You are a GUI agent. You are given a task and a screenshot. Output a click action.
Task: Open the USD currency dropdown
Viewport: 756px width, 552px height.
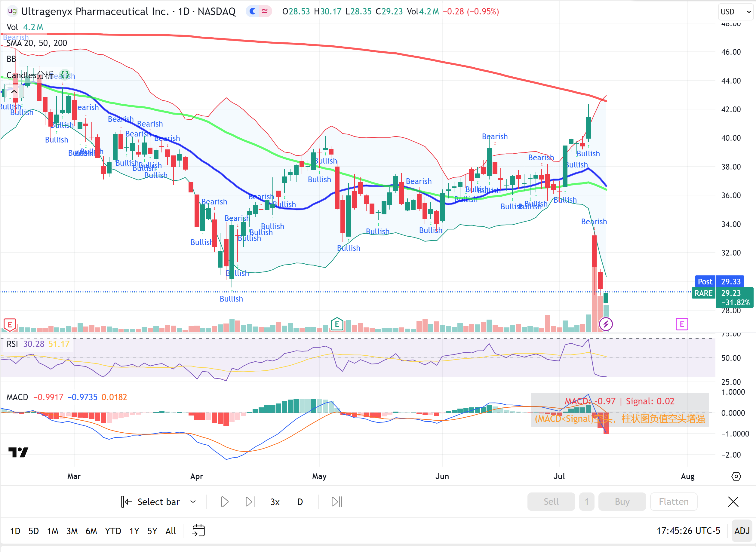pyautogui.click(x=735, y=12)
